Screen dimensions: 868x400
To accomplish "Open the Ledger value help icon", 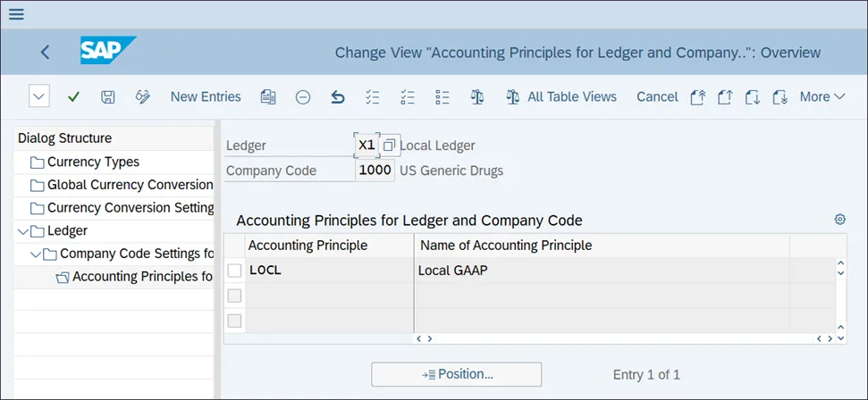I will [x=388, y=145].
